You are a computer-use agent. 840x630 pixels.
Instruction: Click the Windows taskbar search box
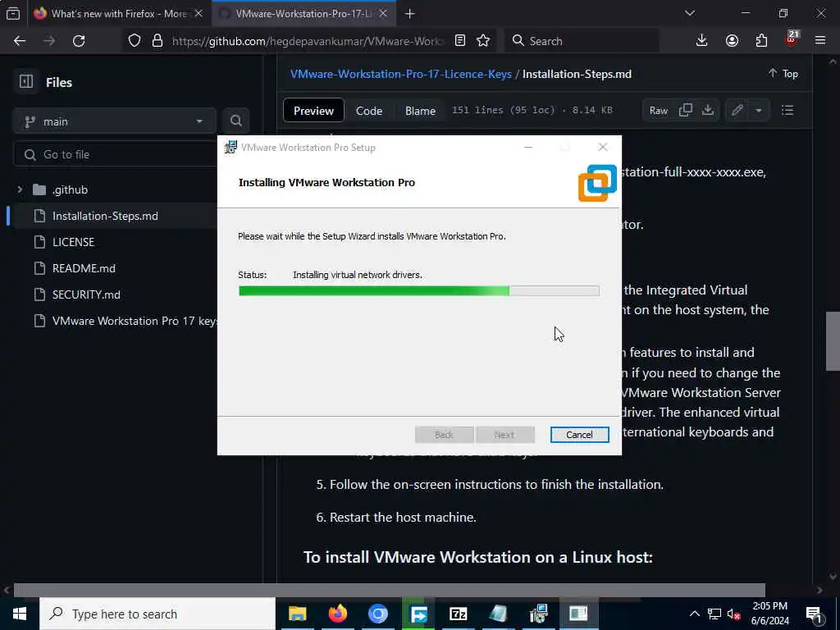(x=157, y=614)
